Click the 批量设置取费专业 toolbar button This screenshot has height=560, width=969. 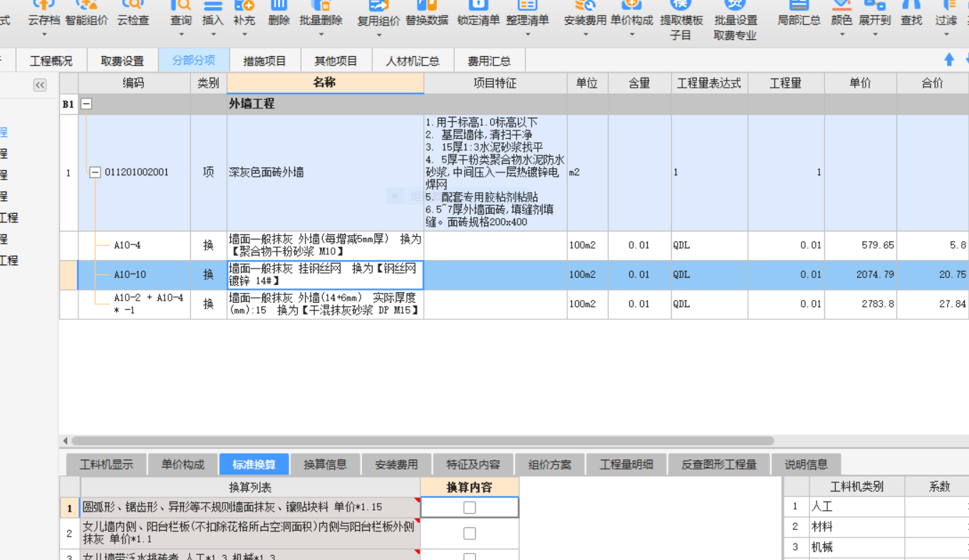point(735,20)
